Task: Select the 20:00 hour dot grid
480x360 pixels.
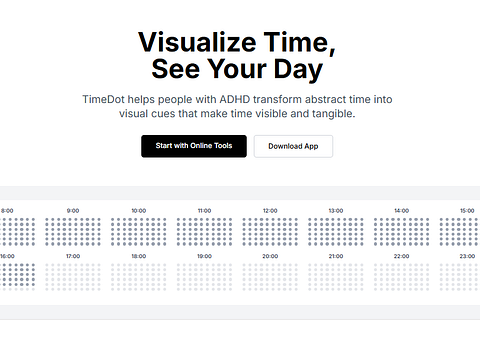Action: click(x=270, y=277)
